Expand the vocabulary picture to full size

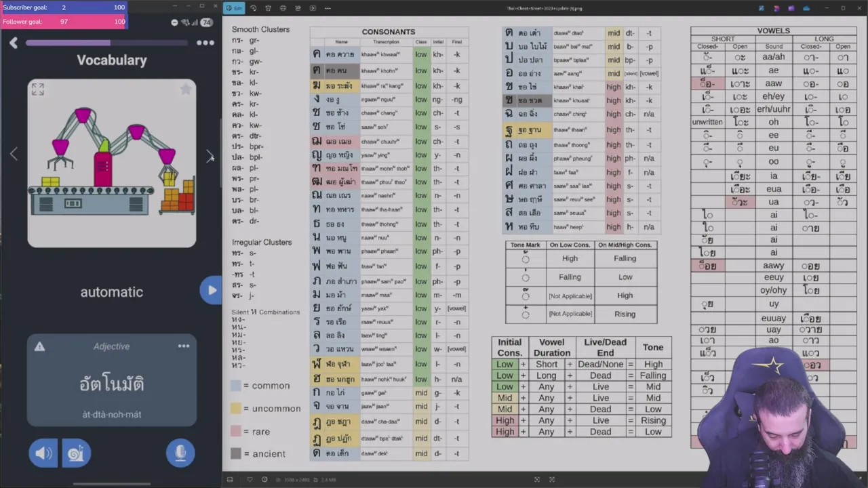38,89
